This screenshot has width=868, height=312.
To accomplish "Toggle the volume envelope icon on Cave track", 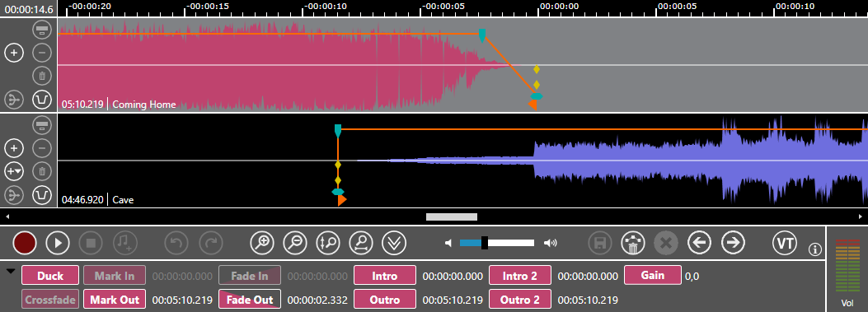I will click(x=42, y=195).
